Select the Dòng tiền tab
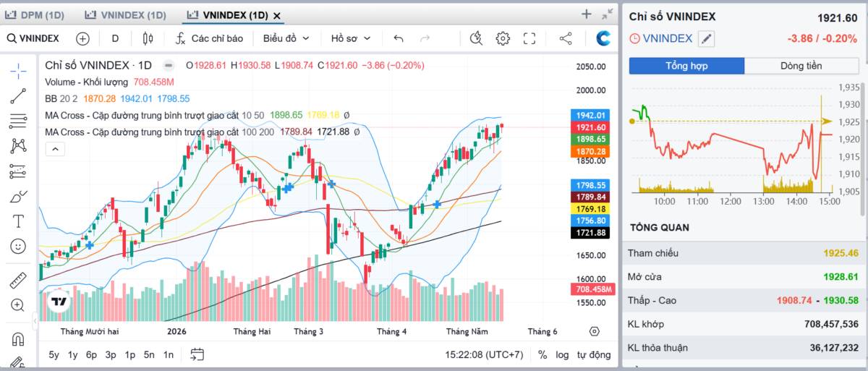Screen dimensions: 868x371 point(801,66)
